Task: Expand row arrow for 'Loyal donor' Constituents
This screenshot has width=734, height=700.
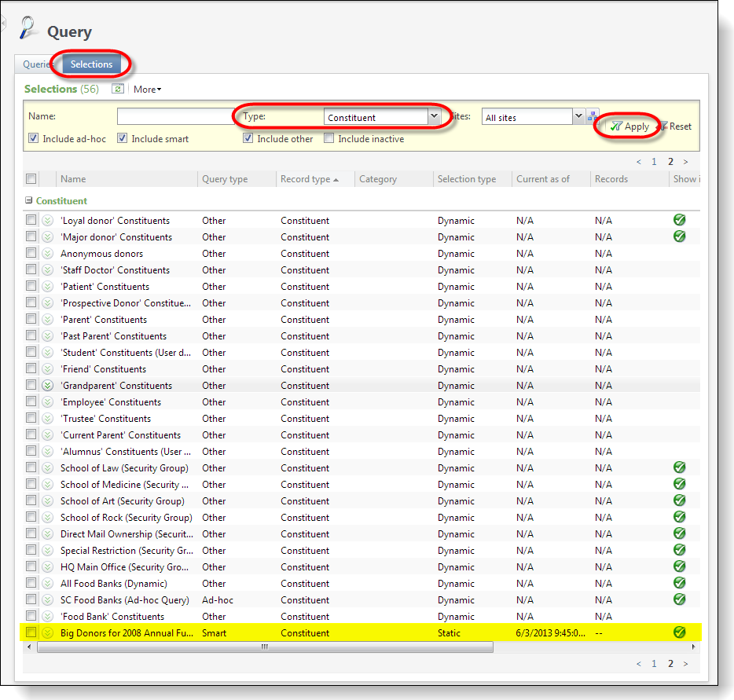Action: [x=47, y=221]
